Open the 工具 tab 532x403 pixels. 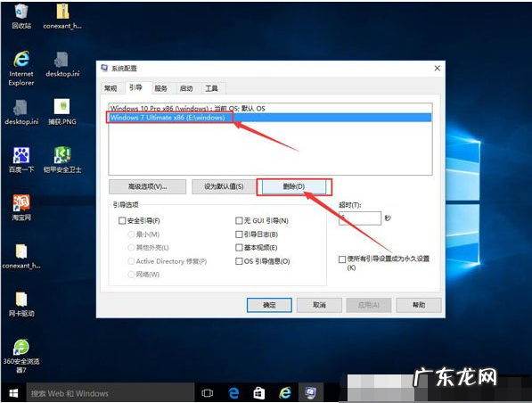(211, 88)
